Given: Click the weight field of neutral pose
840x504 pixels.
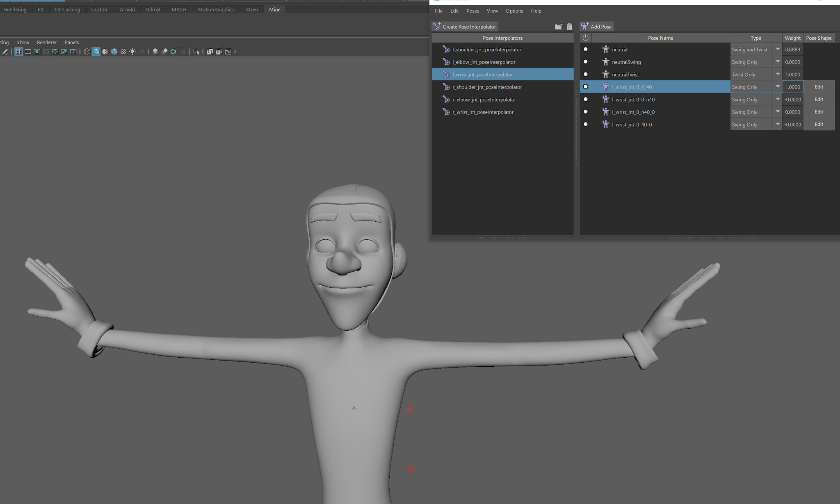Looking at the screenshot, I should (x=792, y=50).
